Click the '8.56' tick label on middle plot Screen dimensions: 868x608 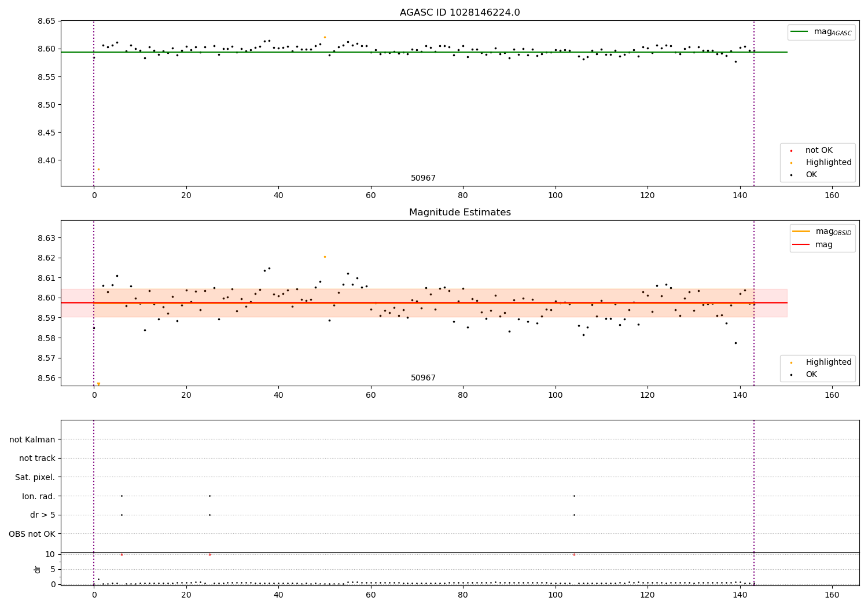click(x=46, y=378)
